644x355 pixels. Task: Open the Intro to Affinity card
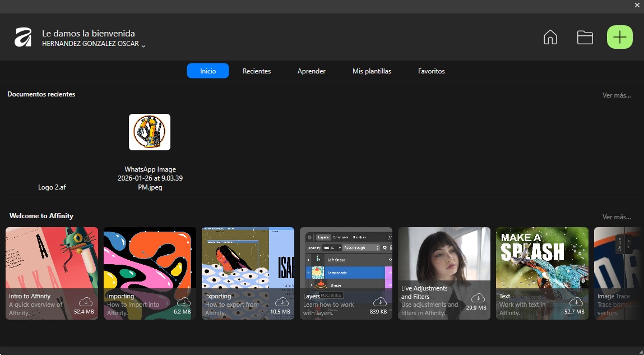click(x=52, y=273)
